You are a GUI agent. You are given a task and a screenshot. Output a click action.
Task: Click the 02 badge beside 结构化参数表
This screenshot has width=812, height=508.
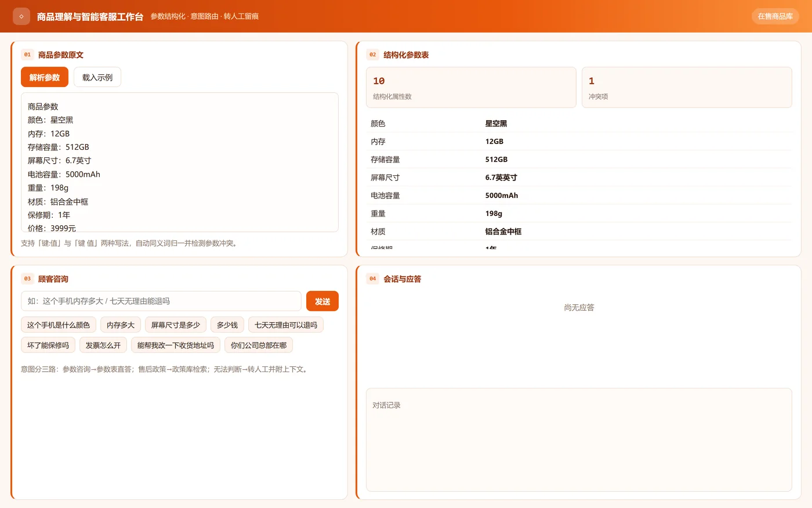click(372, 55)
